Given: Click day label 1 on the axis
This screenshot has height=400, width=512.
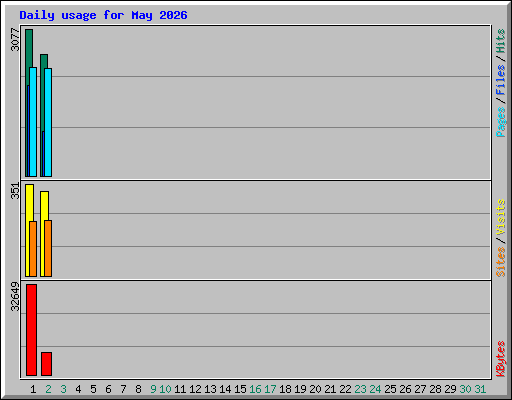Looking at the screenshot, I should pyautogui.click(x=33, y=389).
